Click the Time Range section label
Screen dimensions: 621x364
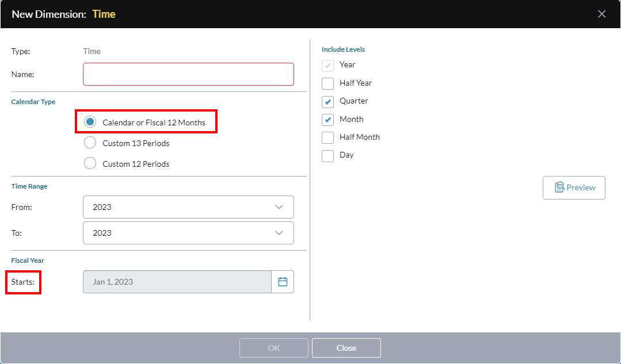(29, 186)
